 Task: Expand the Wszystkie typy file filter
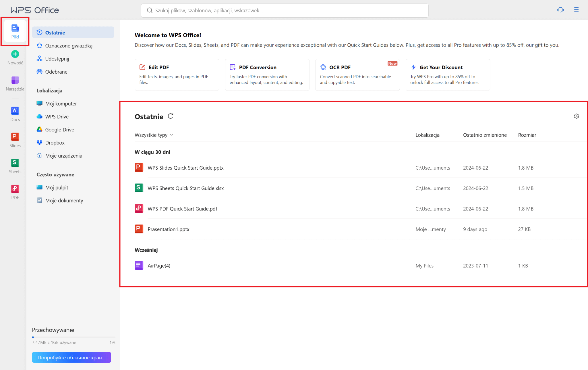pyautogui.click(x=154, y=135)
